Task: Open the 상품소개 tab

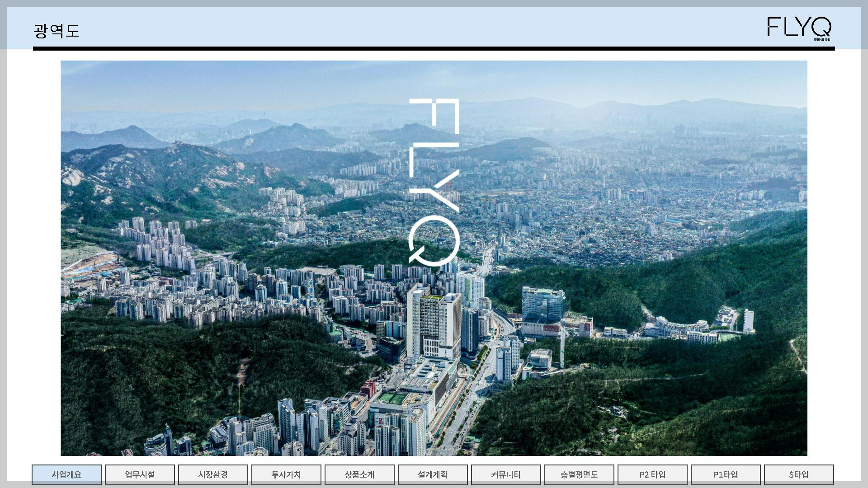Action: 359,474
